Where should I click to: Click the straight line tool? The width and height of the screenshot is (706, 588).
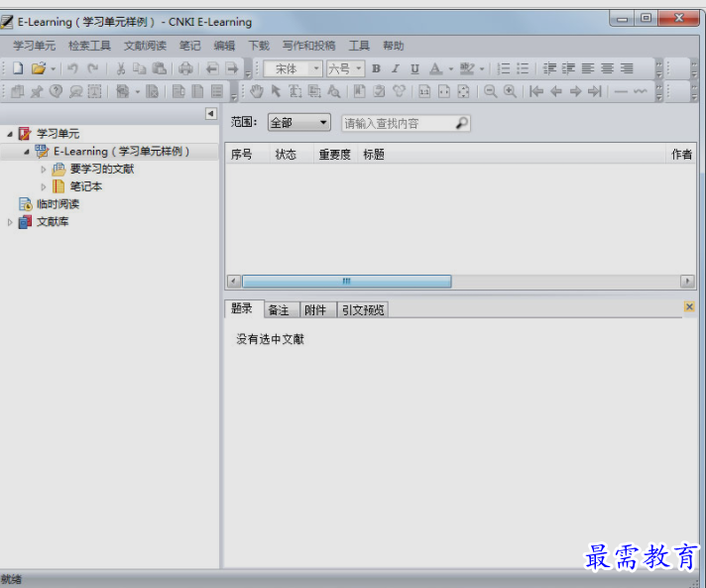(621, 91)
